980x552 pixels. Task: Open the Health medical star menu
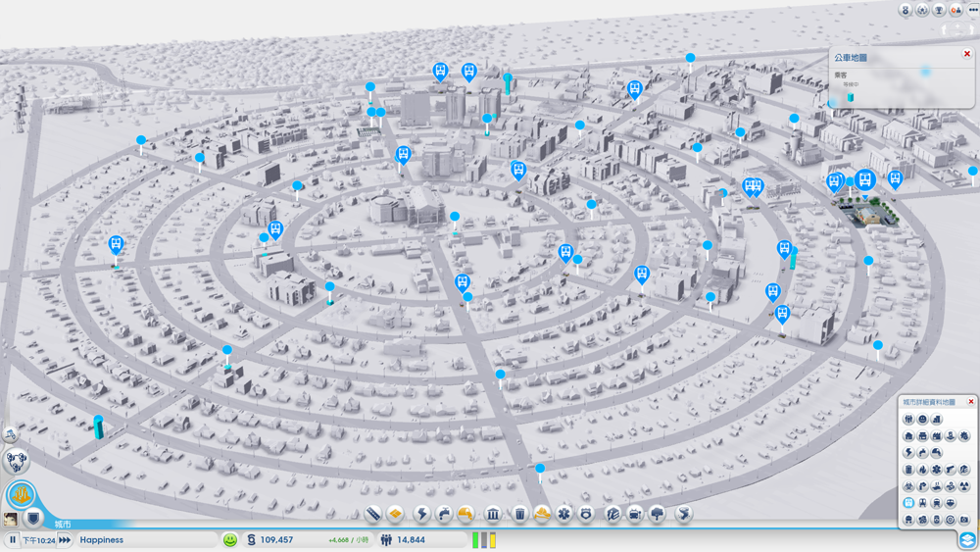[x=563, y=514]
